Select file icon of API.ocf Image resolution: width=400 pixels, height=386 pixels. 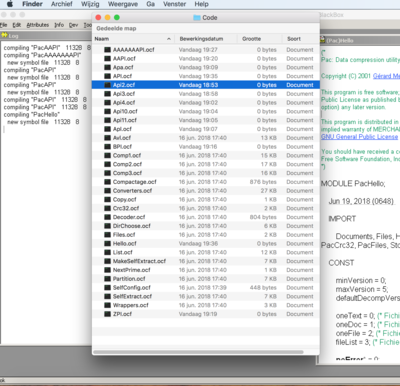pos(107,76)
